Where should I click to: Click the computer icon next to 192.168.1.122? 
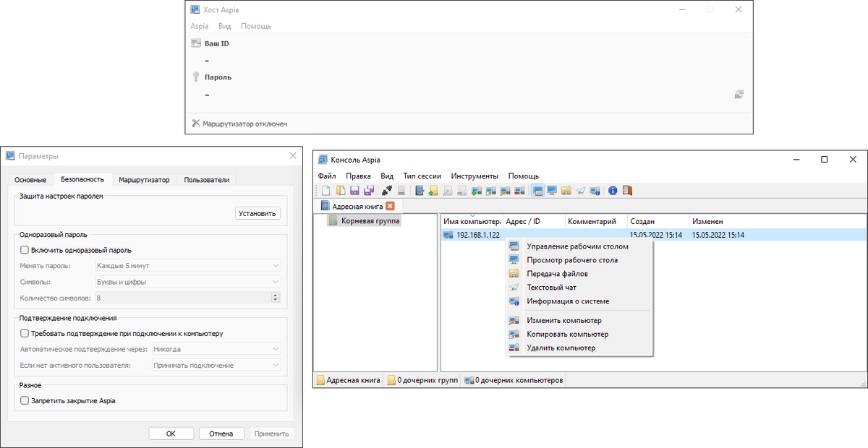[x=448, y=235]
